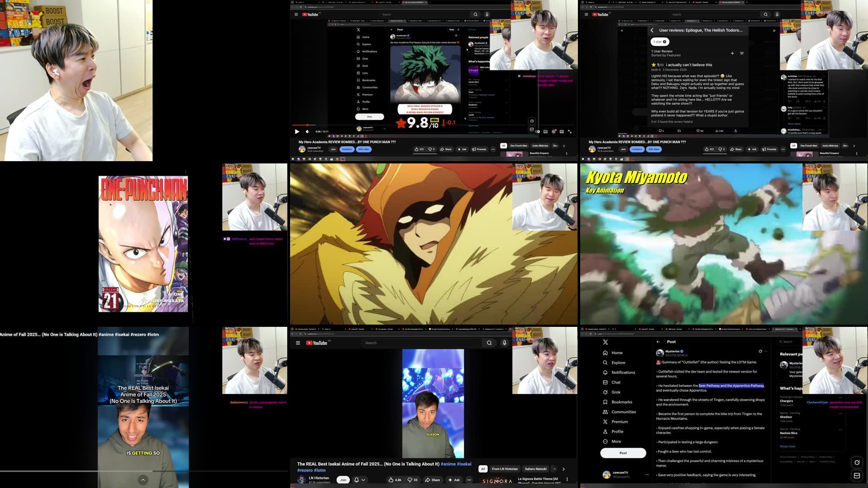Select the One Punch Man topic chip

pyautogui.click(x=518, y=145)
